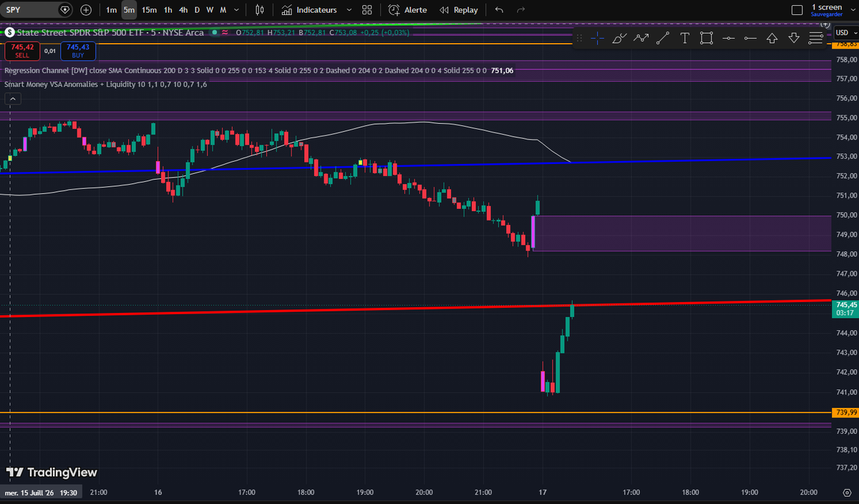Click the market status dot in legend

tap(213, 32)
